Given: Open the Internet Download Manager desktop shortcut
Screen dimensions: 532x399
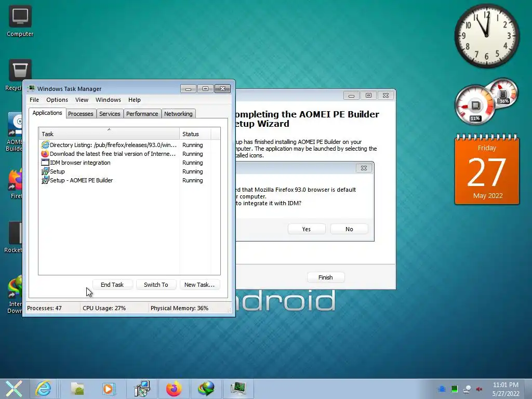Looking at the screenshot, I should 15,295.
